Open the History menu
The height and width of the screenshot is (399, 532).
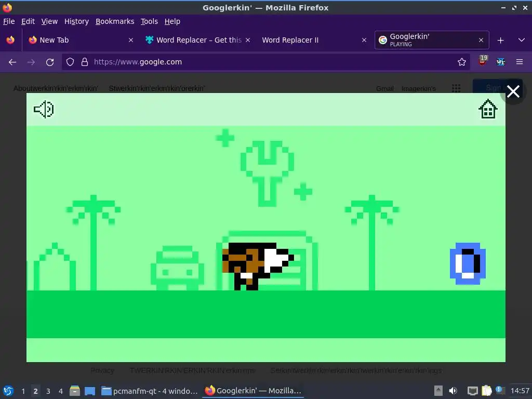coord(77,21)
